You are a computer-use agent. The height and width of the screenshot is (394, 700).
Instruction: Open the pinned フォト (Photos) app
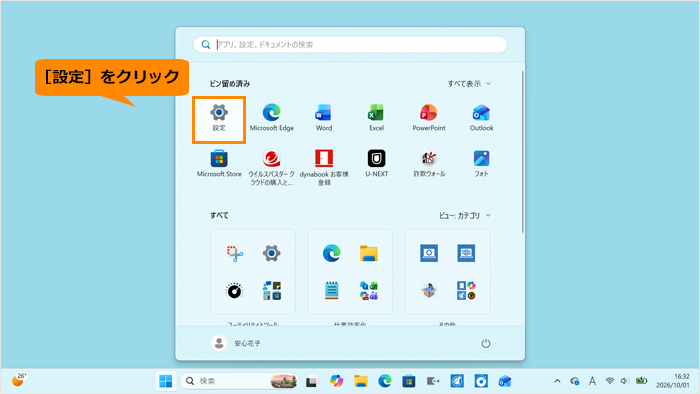pos(481,164)
